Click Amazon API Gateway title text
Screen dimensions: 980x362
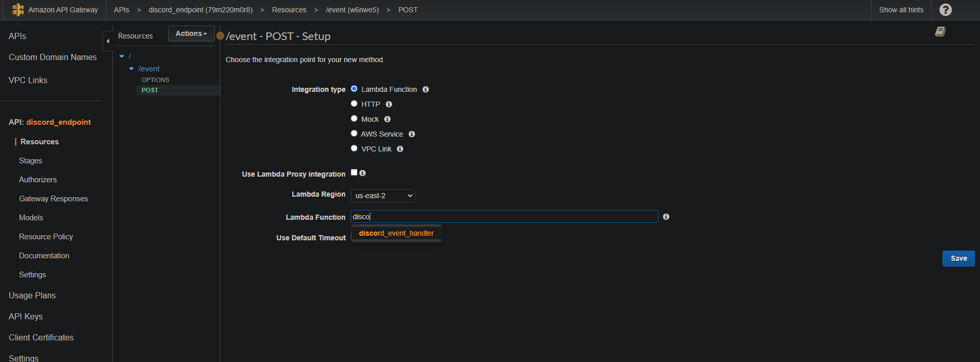[63, 10]
